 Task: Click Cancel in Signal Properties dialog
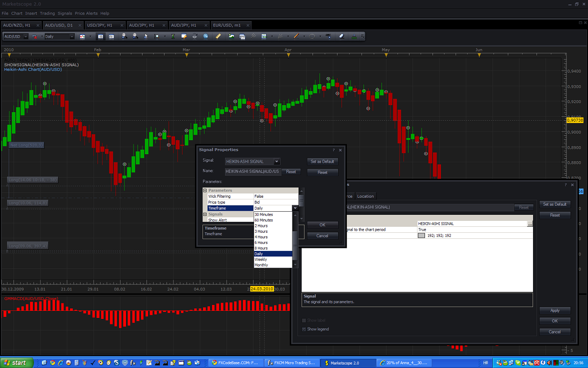[322, 236]
